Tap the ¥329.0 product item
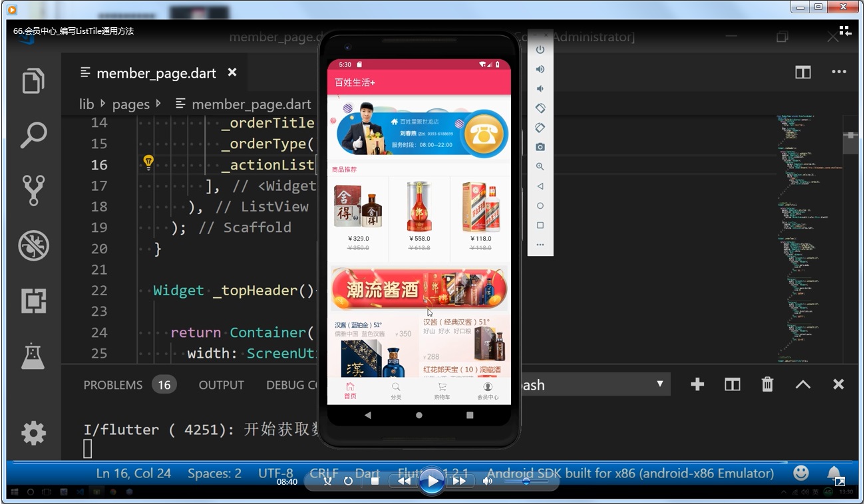 tap(358, 218)
